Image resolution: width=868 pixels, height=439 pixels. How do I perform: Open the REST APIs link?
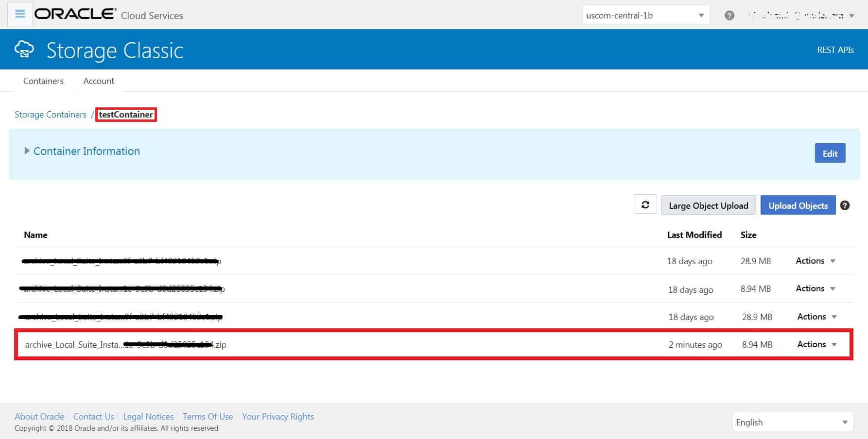point(835,50)
